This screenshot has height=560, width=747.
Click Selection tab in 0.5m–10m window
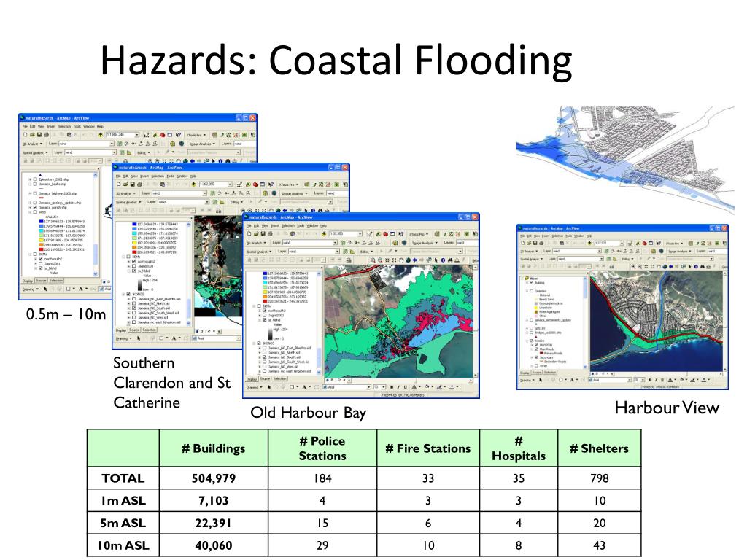point(56,281)
